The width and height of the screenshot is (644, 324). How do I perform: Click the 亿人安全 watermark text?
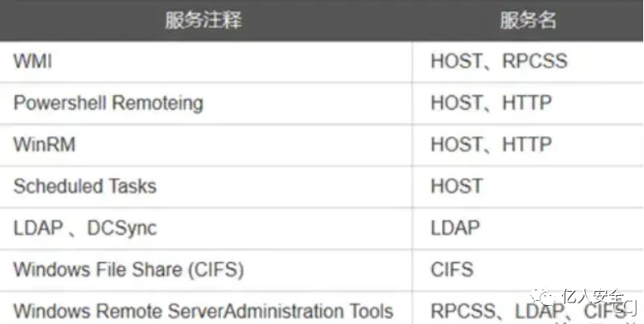pyautogui.click(x=594, y=296)
